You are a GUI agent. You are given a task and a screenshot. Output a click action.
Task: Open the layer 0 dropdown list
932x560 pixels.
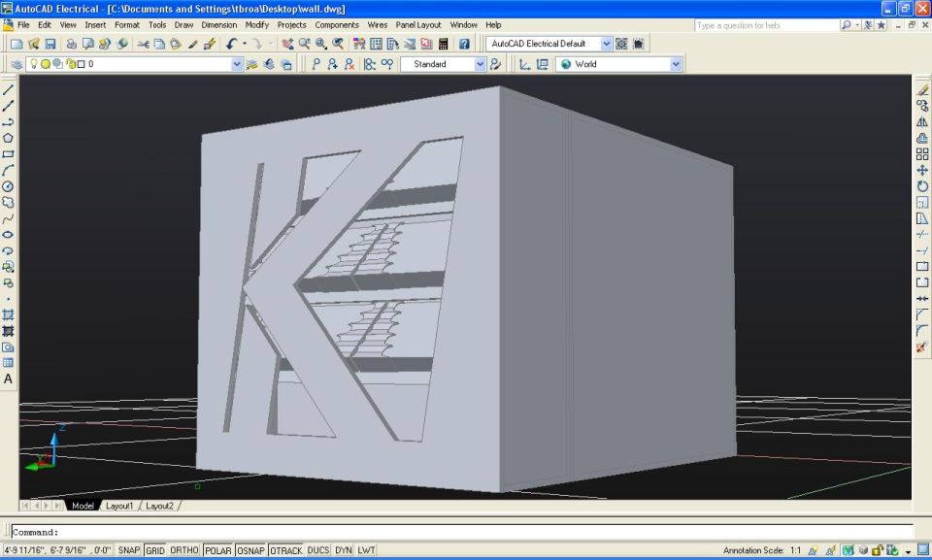[x=237, y=64]
